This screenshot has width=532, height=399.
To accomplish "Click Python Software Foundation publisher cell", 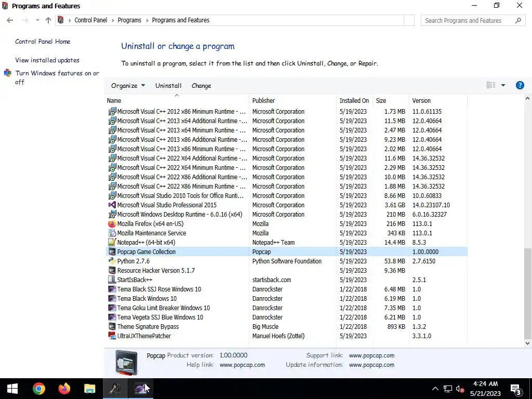I will (287, 261).
